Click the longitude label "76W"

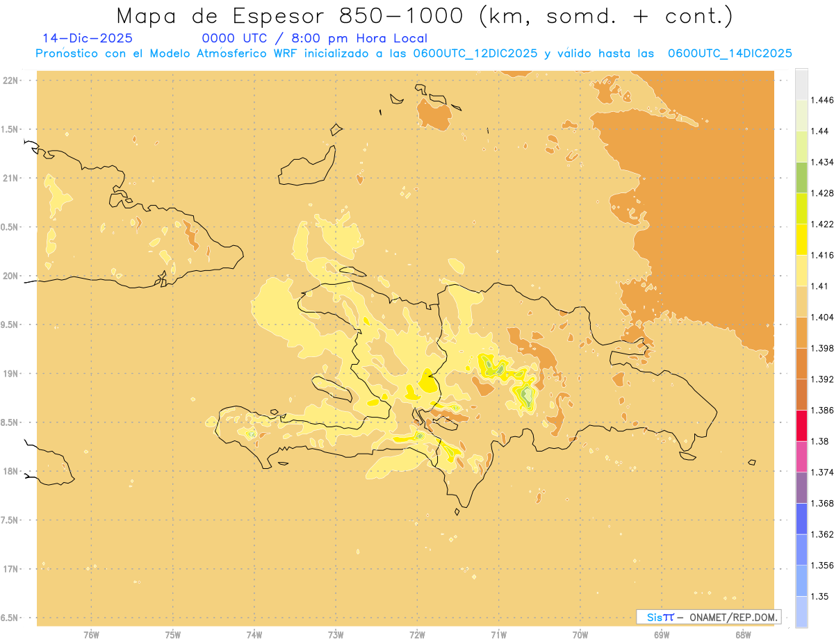(91, 634)
